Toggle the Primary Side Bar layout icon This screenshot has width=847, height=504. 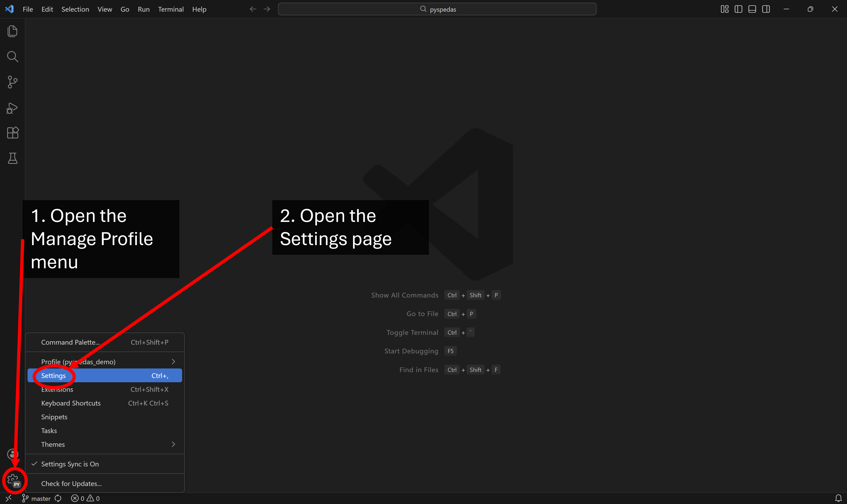738,9
